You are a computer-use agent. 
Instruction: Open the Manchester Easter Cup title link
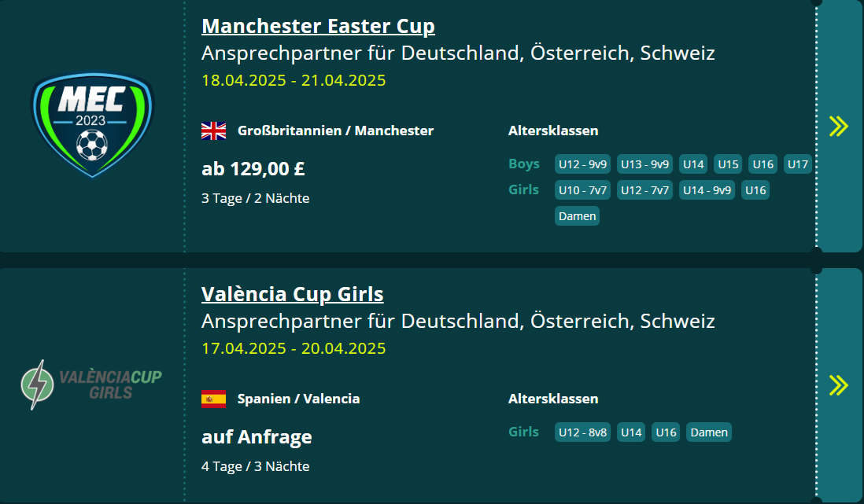[x=318, y=26]
